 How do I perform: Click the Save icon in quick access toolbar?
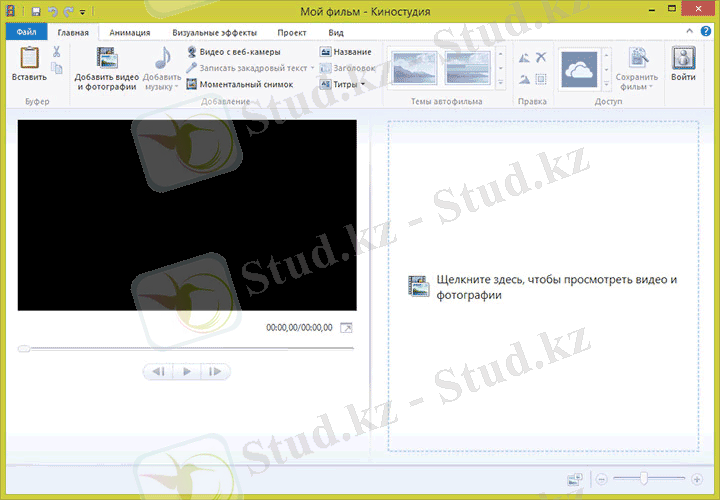[x=36, y=11]
